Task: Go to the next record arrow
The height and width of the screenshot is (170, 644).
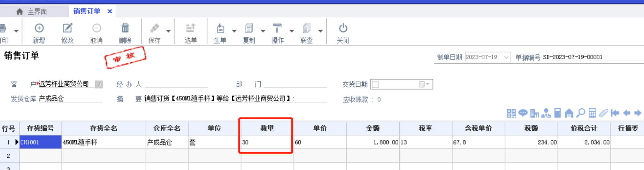Action: [x=638, y=113]
